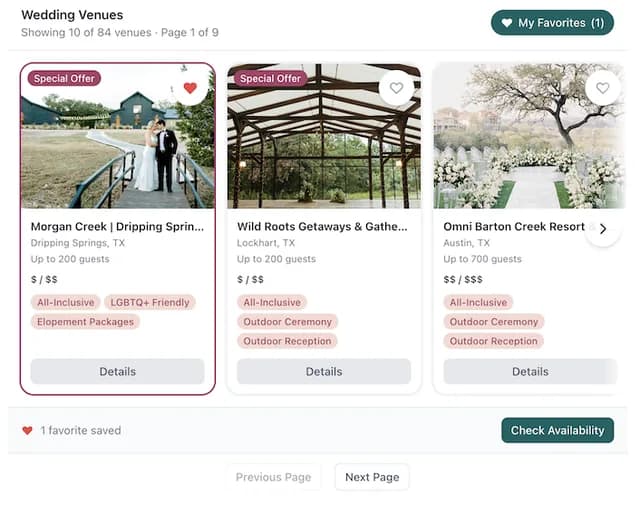Viewport: 640px width, 506px height.
Task: Click Morgan Creek couple photo thumbnail
Action: tap(118, 136)
